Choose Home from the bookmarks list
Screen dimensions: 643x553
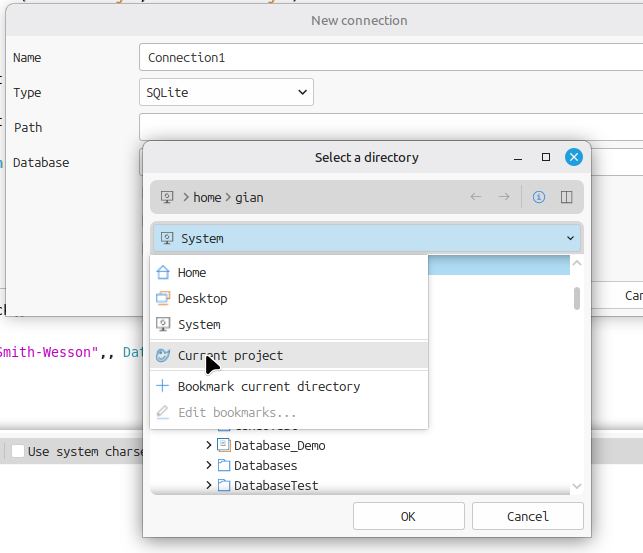point(191,272)
